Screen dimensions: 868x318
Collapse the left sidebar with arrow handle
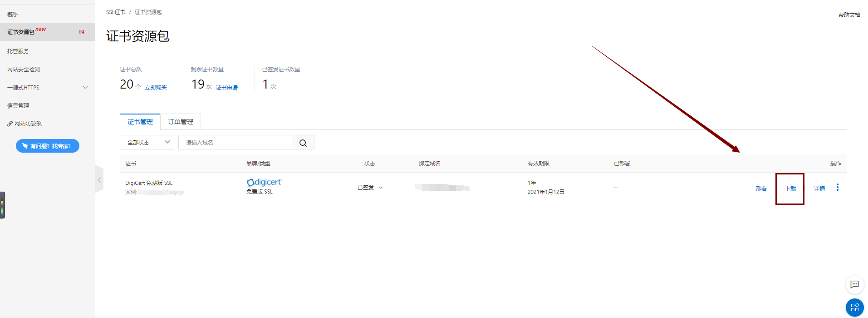(99, 179)
